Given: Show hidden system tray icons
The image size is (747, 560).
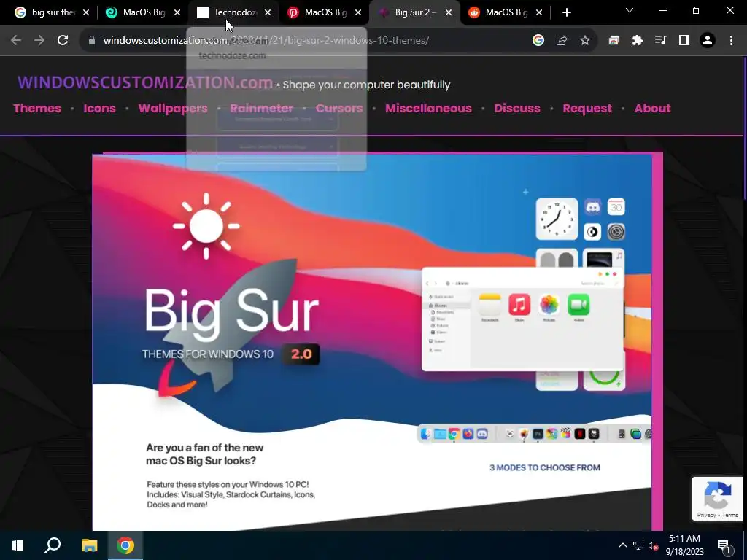Looking at the screenshot, I should [x=623, y=545].
